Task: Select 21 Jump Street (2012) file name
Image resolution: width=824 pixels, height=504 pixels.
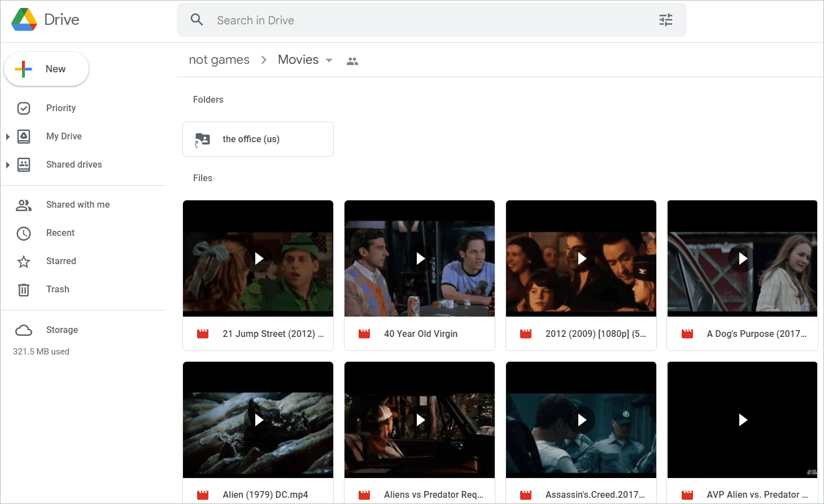Action: [273, 334]
